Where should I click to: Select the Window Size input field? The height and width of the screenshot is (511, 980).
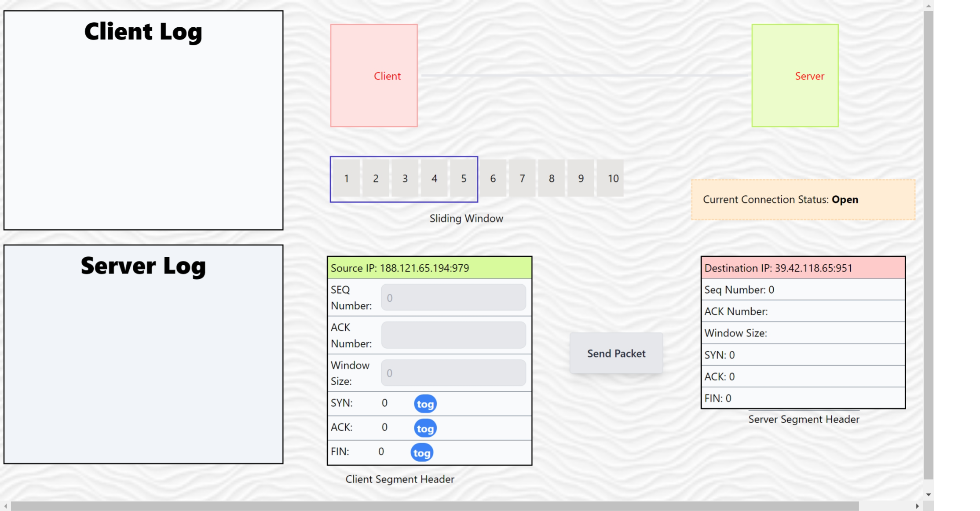click(453, 373)
